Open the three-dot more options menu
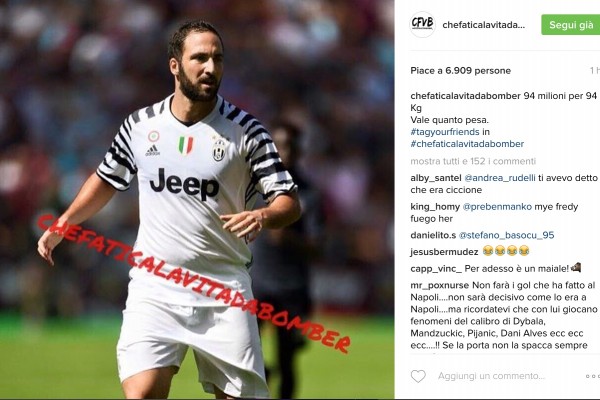600x400 pixels. 593,377
